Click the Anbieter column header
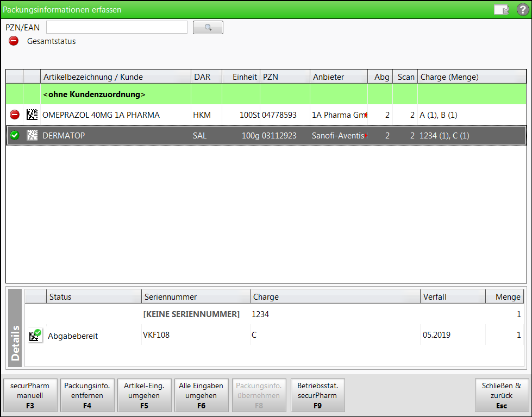This screenshot has width=532, height=417. click(x=339, y=77)
